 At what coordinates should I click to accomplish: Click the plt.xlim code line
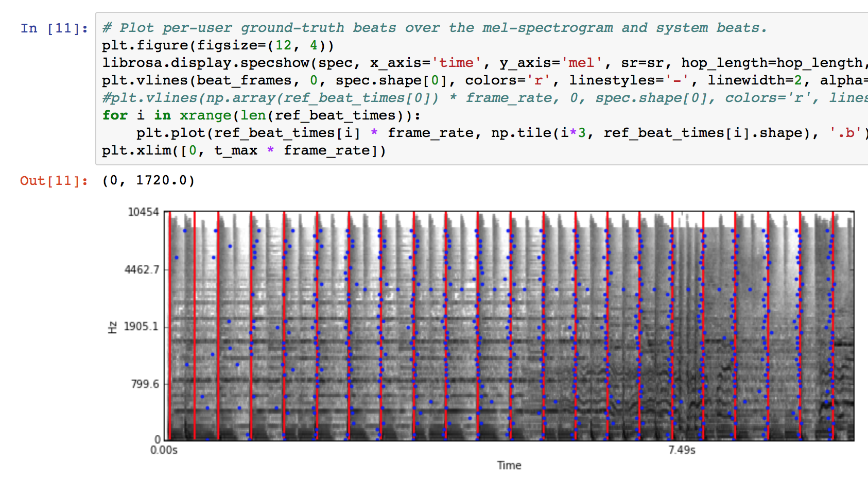click(243, 150)
